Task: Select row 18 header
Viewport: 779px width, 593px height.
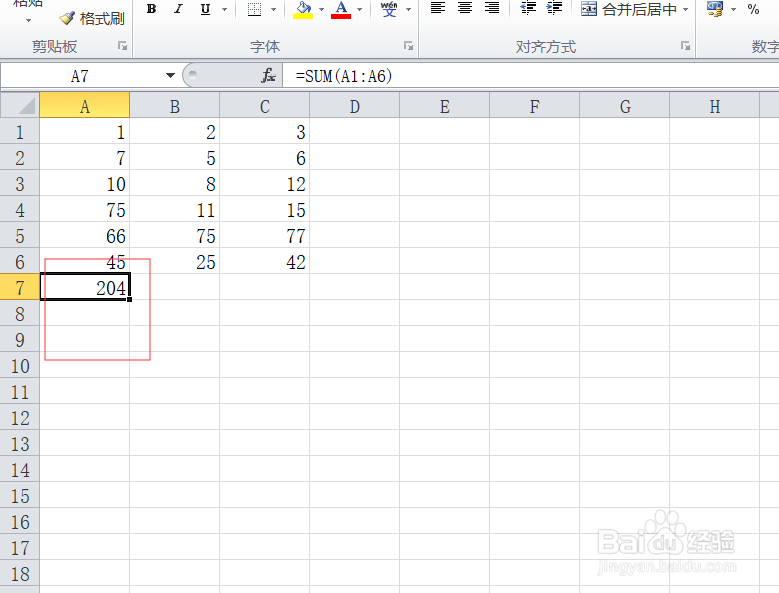Action: coord(20,573)
